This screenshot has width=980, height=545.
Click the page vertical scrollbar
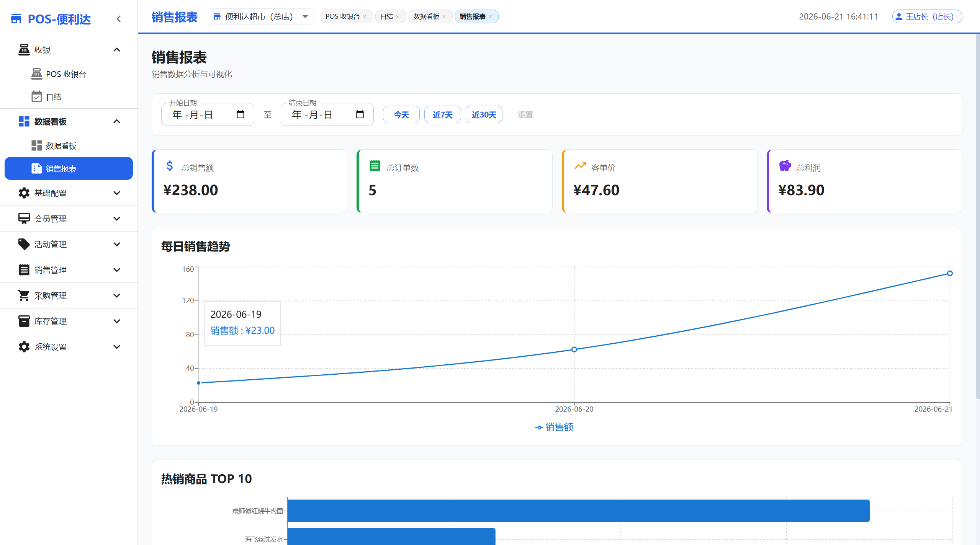tap(977, 216)
